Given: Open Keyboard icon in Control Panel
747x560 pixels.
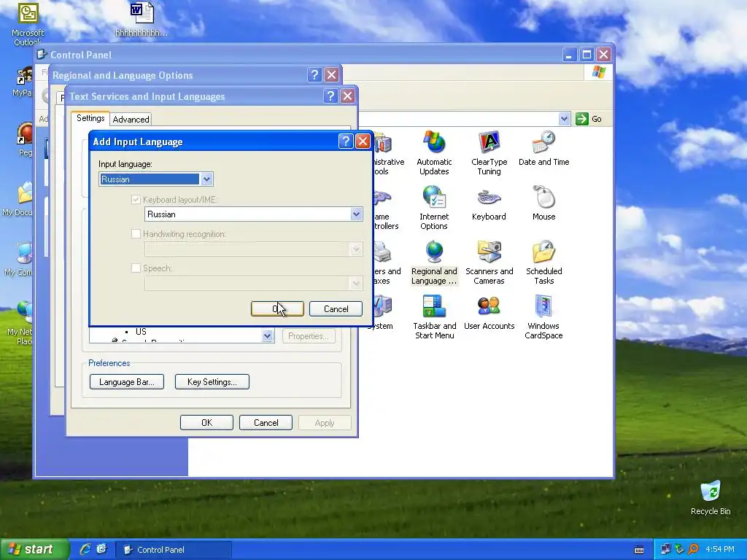Looking at the screenshot, I should point(489,203).
